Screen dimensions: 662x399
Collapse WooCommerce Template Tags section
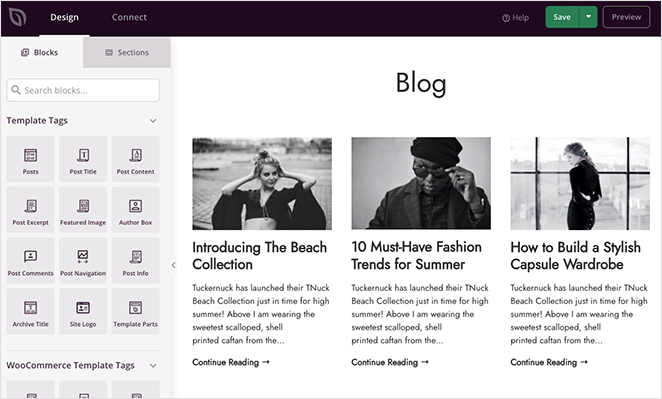(153, 366)
